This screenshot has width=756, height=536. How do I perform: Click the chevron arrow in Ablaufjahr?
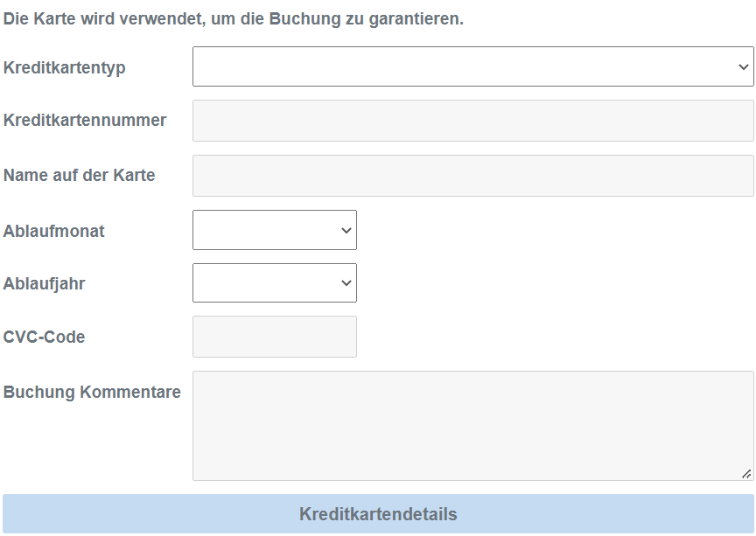pyautogui.click(x=346, y=282)
